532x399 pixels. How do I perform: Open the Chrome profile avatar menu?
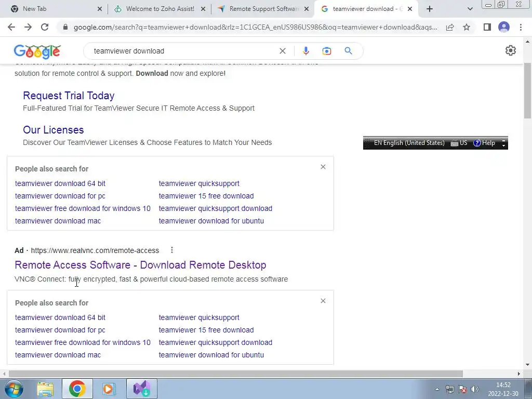[504, 27]
